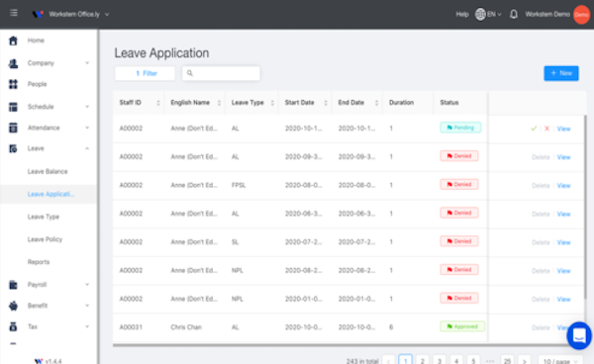Expand the Attendance menu chevron
This screenshot has height=364, width=594.
click(87, 128)
